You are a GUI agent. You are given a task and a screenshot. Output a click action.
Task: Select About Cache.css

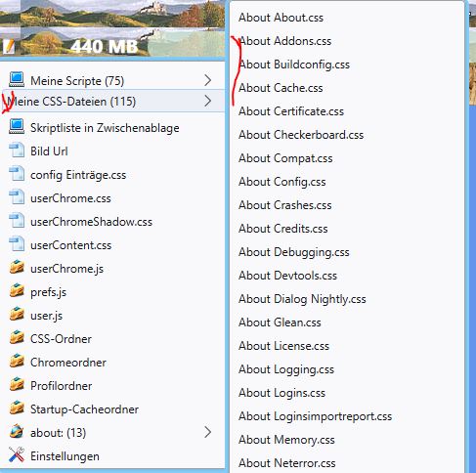[x=347, y=88]
